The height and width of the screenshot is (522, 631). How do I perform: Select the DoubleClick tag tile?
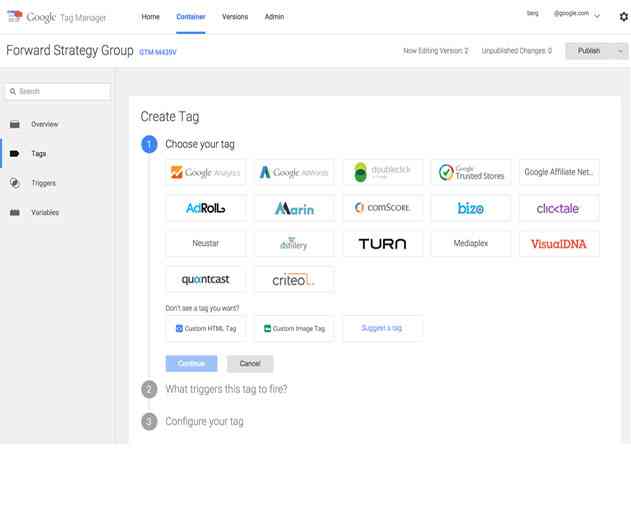tap(383, 172)
